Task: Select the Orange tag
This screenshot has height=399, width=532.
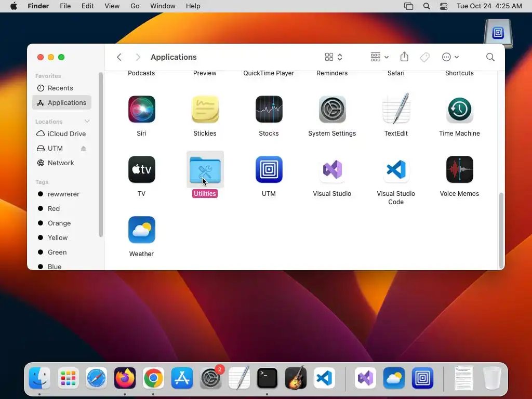Action: pyautogui.click(x=62, y=223)
